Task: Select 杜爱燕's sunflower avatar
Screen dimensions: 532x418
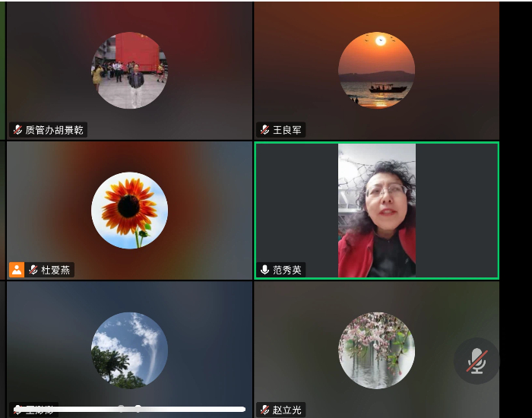Action: [129, 210]
